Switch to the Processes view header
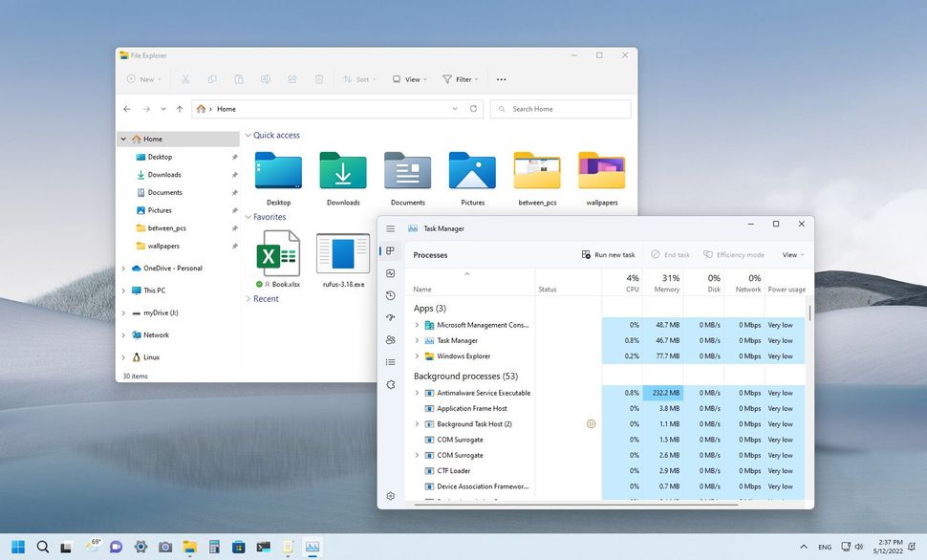The width and height of the screenshot is (927, 560). coord(430,255)
